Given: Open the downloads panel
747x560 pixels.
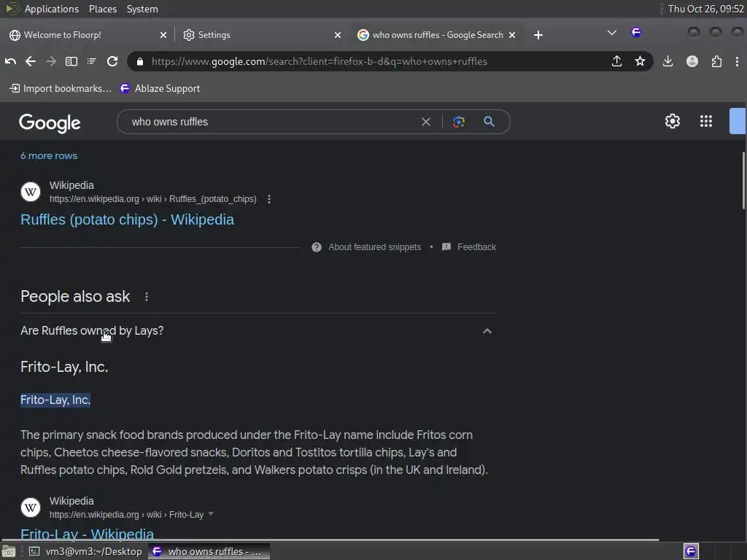Looking at the screenshot, I should pos(668,61).
